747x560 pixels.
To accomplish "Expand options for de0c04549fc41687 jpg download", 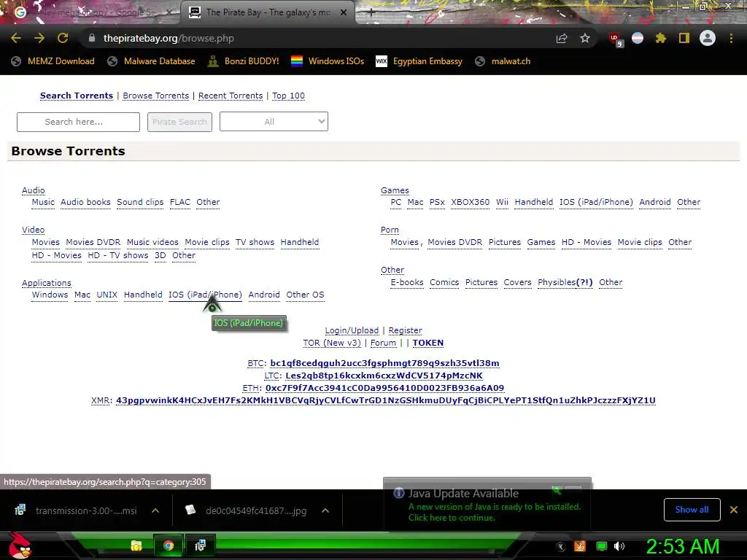I will pos(325,510).
